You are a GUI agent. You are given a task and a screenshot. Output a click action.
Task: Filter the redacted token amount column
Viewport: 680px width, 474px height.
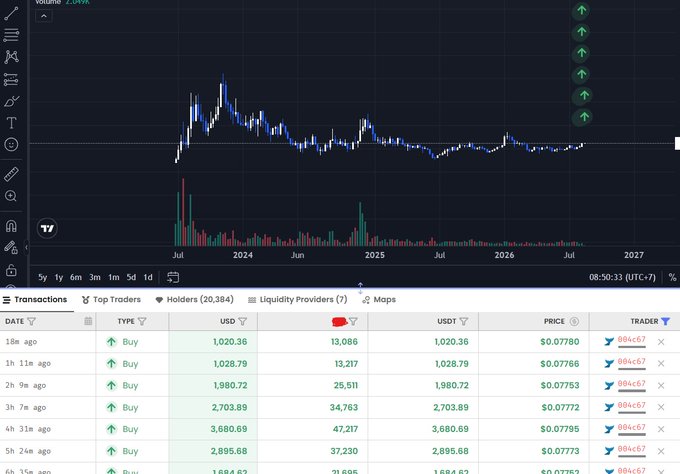[353, 321]
